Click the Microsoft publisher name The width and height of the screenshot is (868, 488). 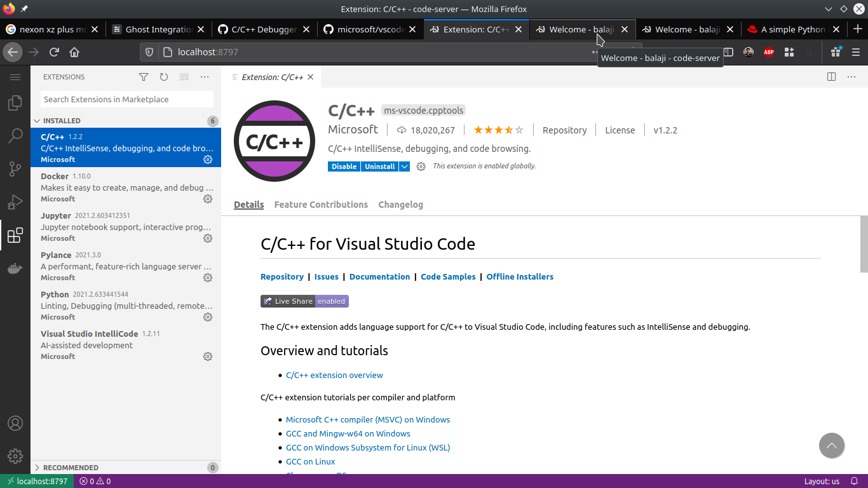coord(353,129)
